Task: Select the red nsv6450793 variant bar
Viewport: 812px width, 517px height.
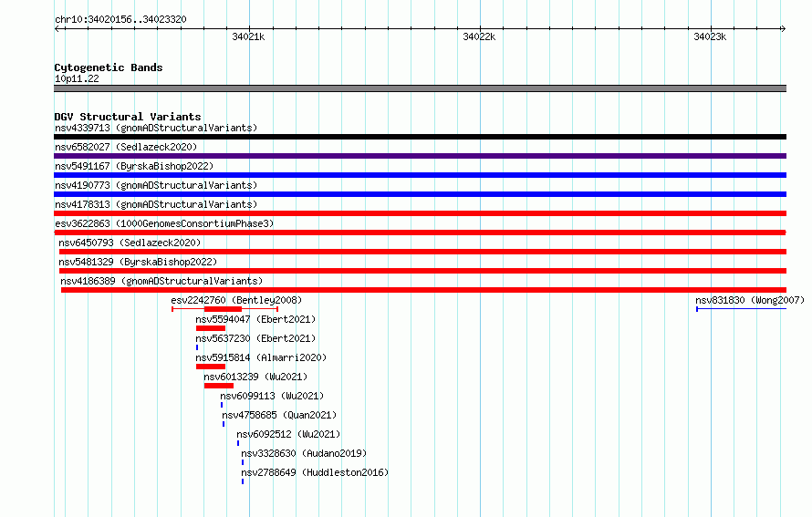Action: click(422, 252)
